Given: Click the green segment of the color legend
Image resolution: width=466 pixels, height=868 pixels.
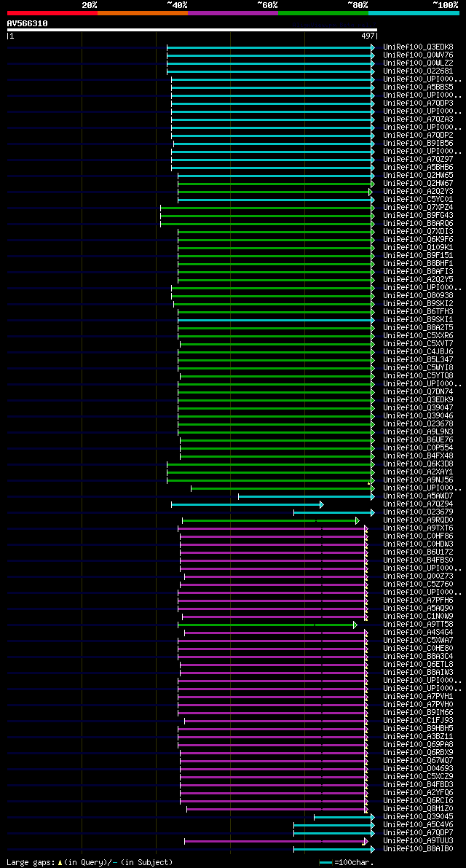Looking at the screenshot, I should (323, 12).
